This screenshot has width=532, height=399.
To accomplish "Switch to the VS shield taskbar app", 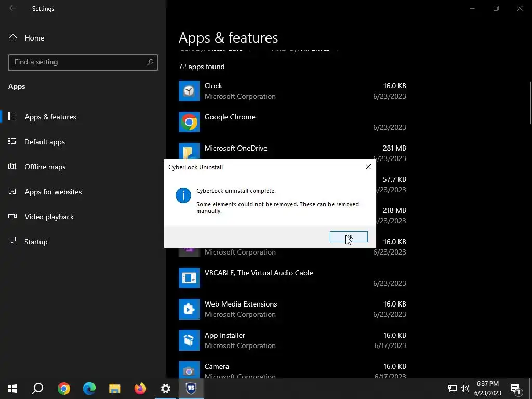I will [191, 389].
